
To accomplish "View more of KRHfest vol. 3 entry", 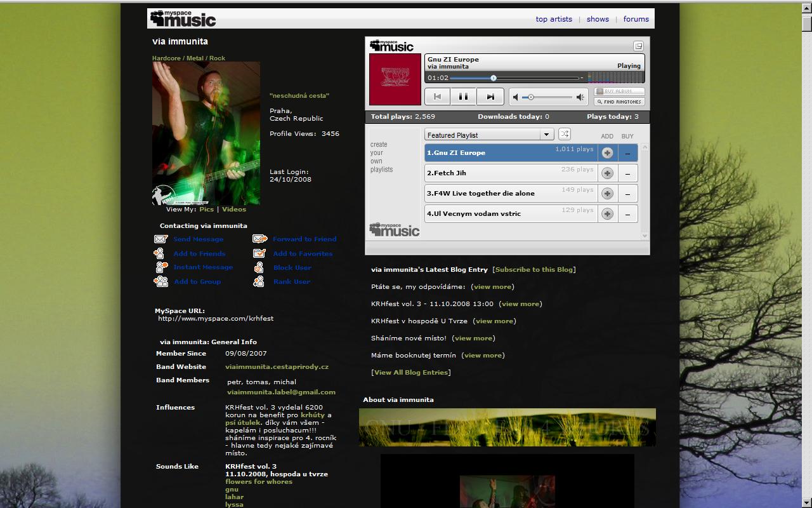I will 520,304.
